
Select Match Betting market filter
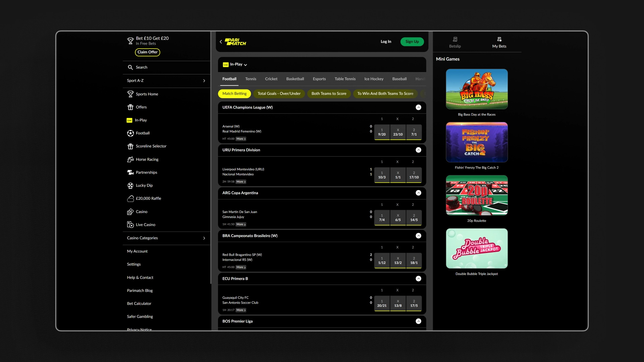pos(234,94)
